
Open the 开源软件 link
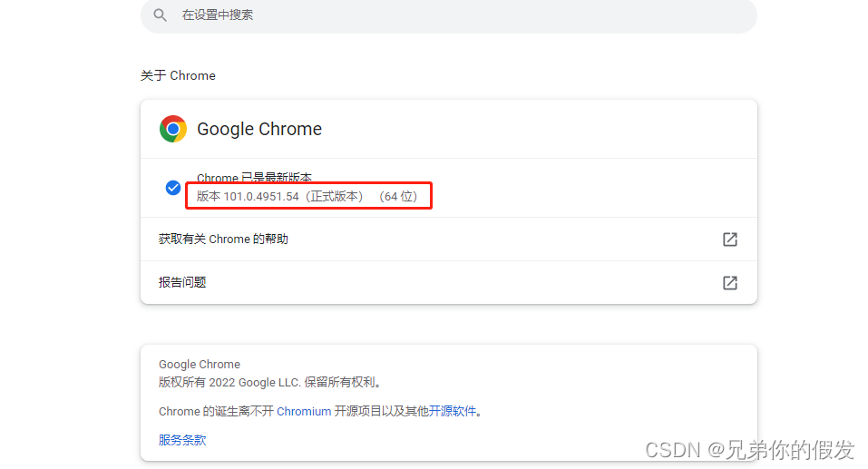tap(453, 411)
